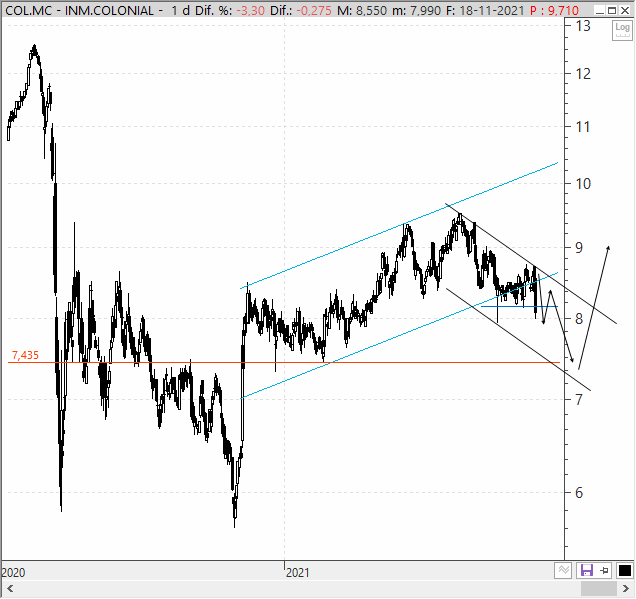Click the 13 price axis label

tap(583, 26)
